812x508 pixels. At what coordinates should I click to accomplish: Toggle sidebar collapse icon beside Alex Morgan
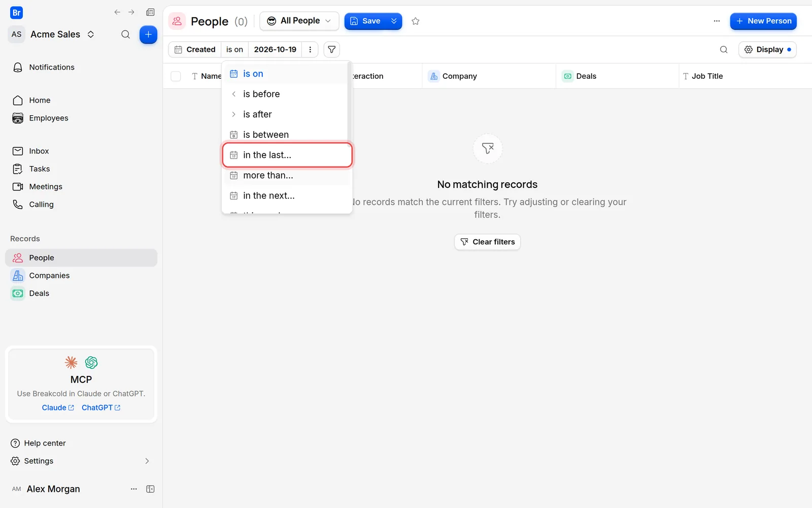pyautogui.click(x=150, y=489)
